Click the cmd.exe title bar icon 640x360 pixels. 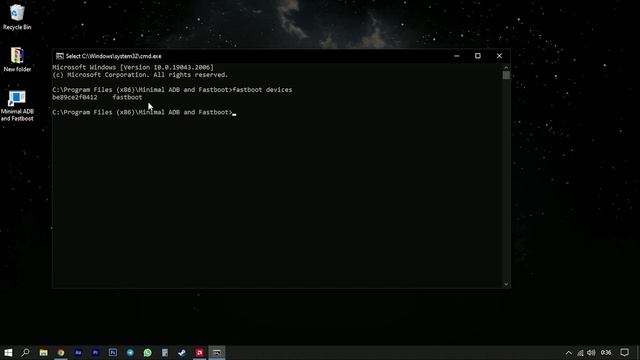[x=60, y=56]
